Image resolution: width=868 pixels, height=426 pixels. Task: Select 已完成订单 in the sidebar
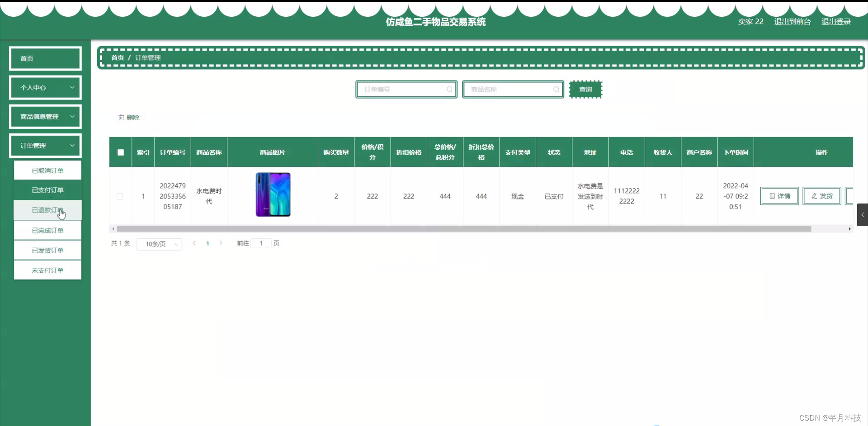pos(47,230)
